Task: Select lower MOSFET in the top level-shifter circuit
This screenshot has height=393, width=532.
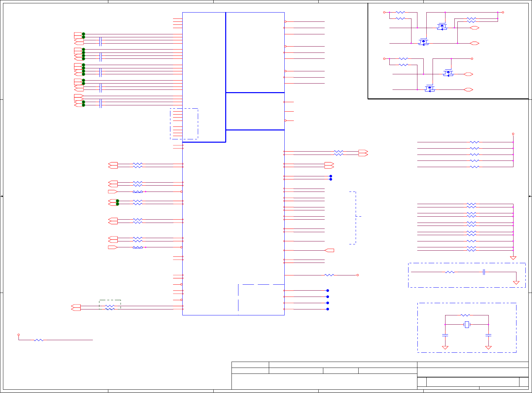Action: pos(423,42)
